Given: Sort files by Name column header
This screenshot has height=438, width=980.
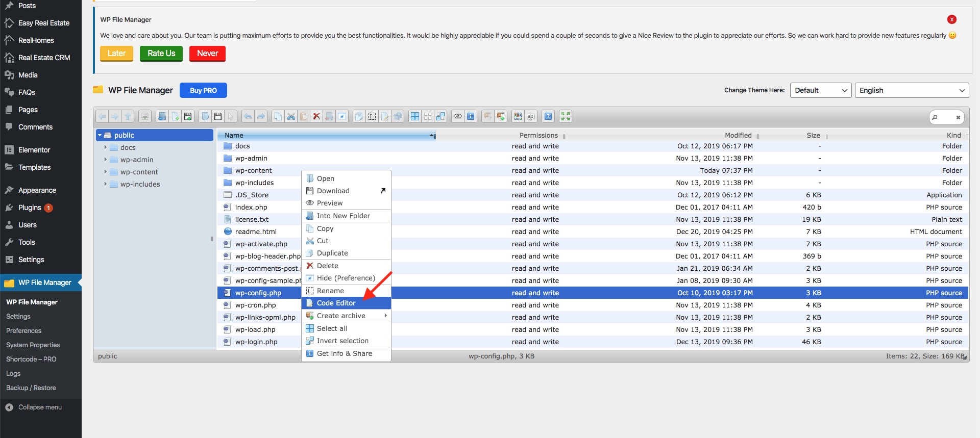Looking at the screenshot, I should pyautogui.click(x=327, y=135).
